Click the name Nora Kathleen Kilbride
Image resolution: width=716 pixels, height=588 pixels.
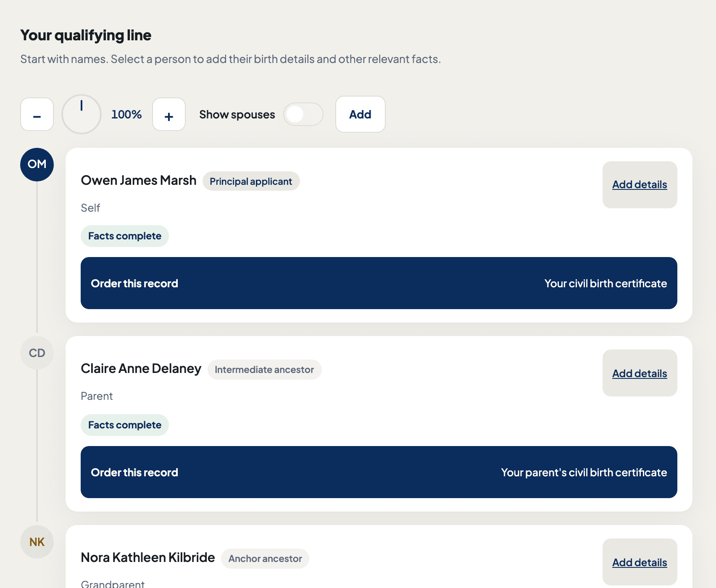point(148,557)
